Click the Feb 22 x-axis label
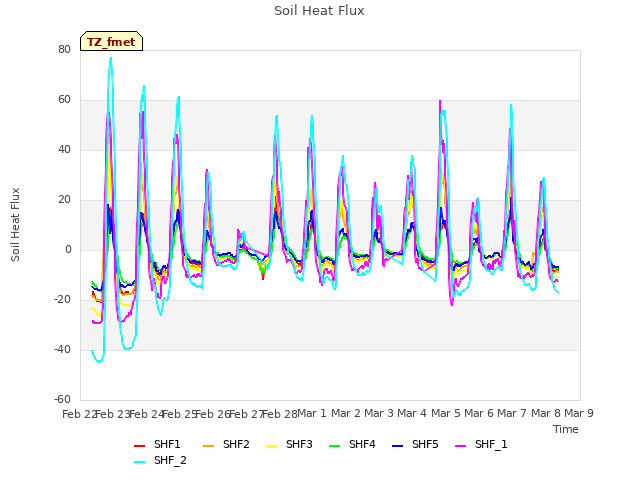 tap(79, 414)
